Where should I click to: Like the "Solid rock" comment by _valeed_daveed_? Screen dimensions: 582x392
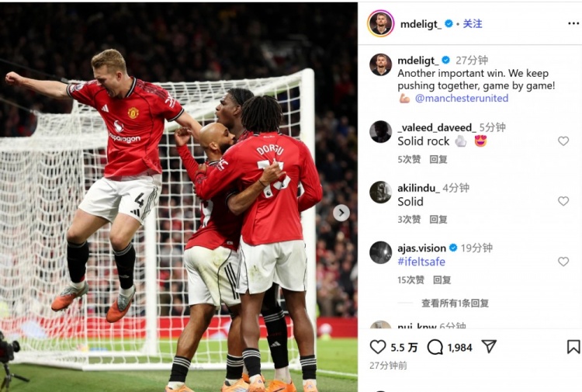[x=563, y=141]
